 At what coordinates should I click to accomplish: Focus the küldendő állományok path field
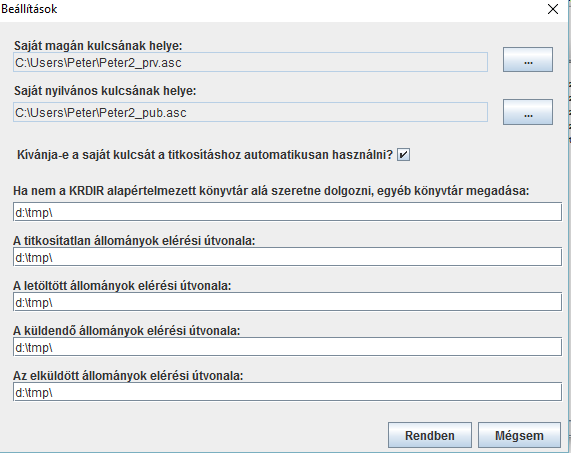coord(287,347)
